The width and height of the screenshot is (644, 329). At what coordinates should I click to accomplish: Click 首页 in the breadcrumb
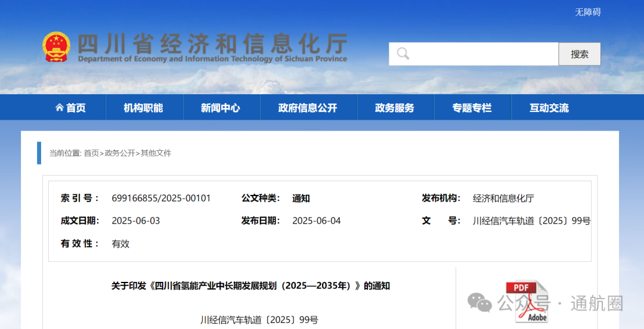(x=91, y=153)
